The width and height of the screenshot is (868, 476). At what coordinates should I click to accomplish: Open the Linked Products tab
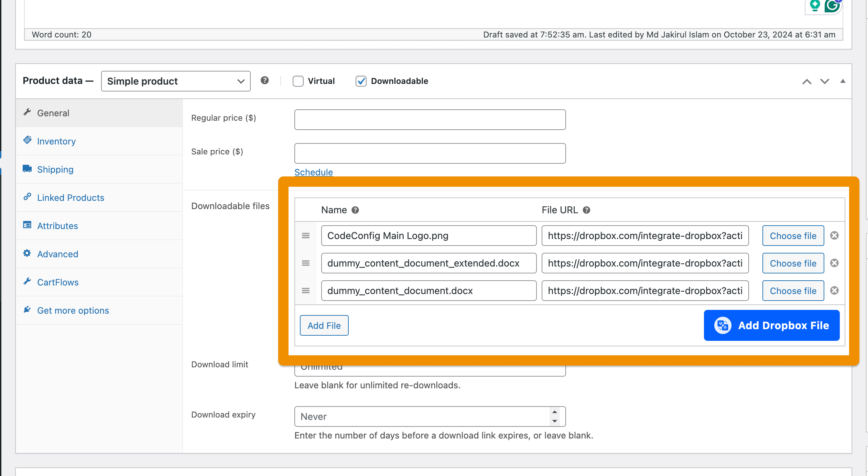70,197
